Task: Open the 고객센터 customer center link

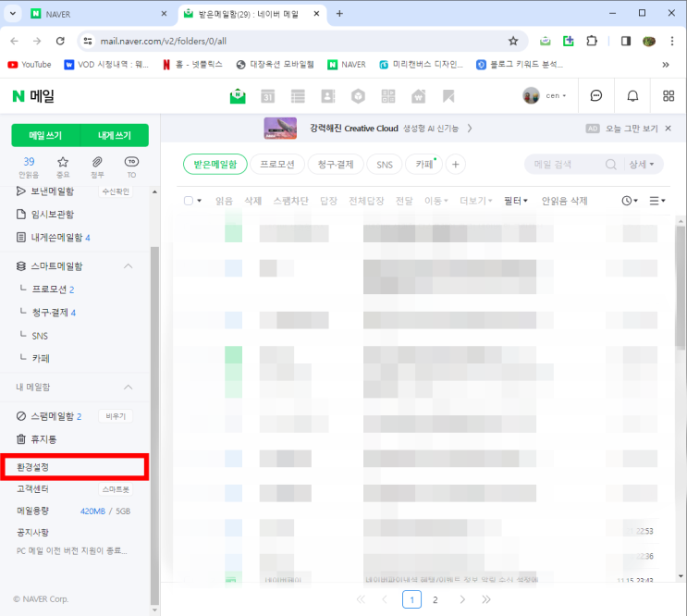Action: click(x=32, y=489)
